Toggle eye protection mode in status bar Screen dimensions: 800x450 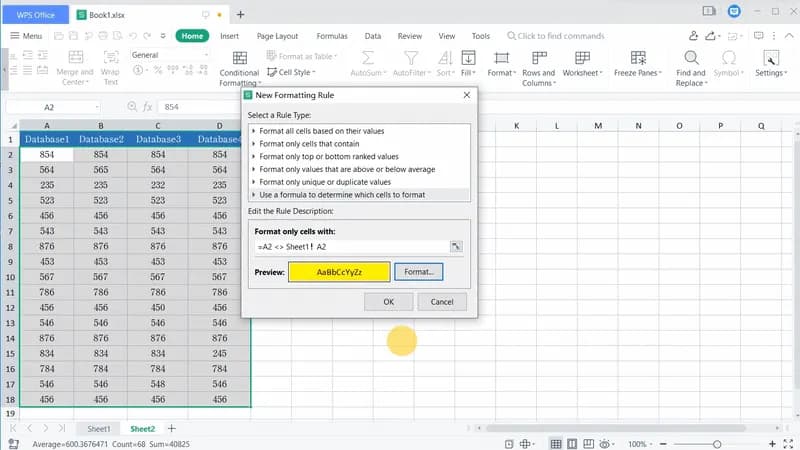point(604,444)
